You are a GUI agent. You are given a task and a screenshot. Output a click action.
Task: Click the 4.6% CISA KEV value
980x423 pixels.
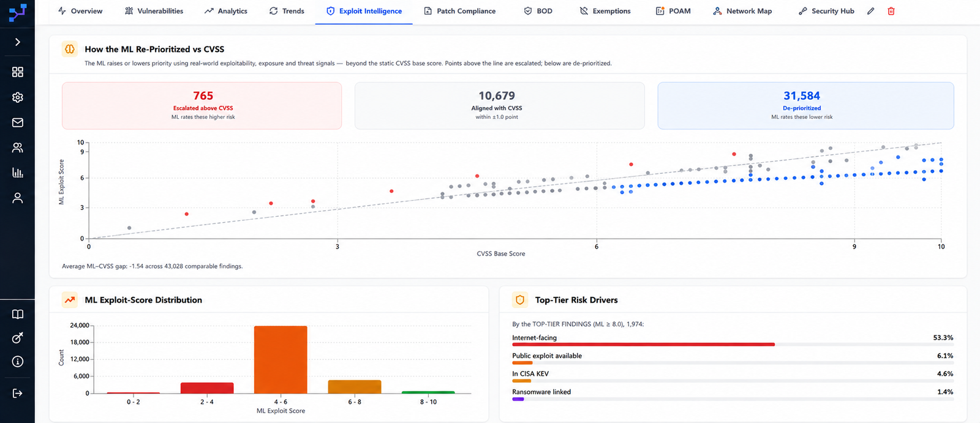click(945, 373)
